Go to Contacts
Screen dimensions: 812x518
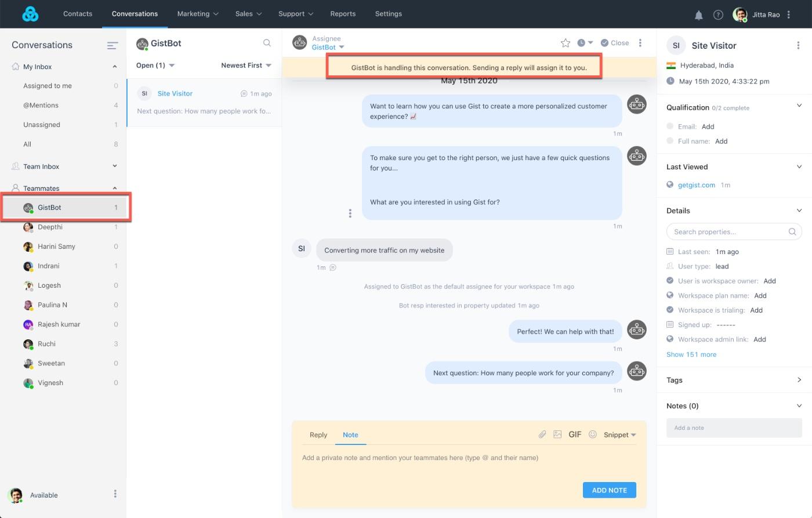[x=78, y=14]
